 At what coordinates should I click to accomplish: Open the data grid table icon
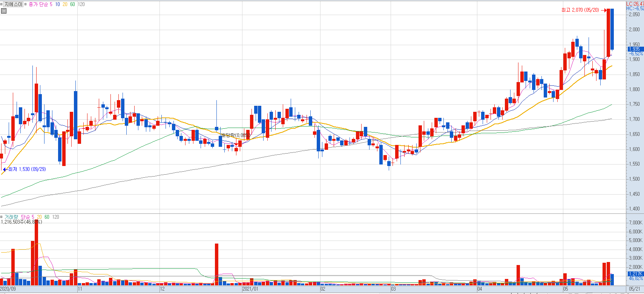pos(4,11)
